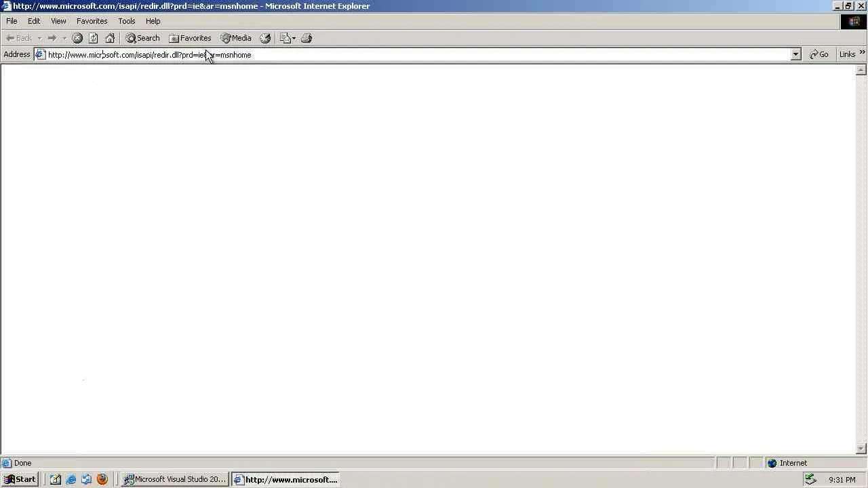The width and height of the screenshot is (868, 488).
Task: Refresh the page with the Refresh icon
Action: (x=94, y=38)
